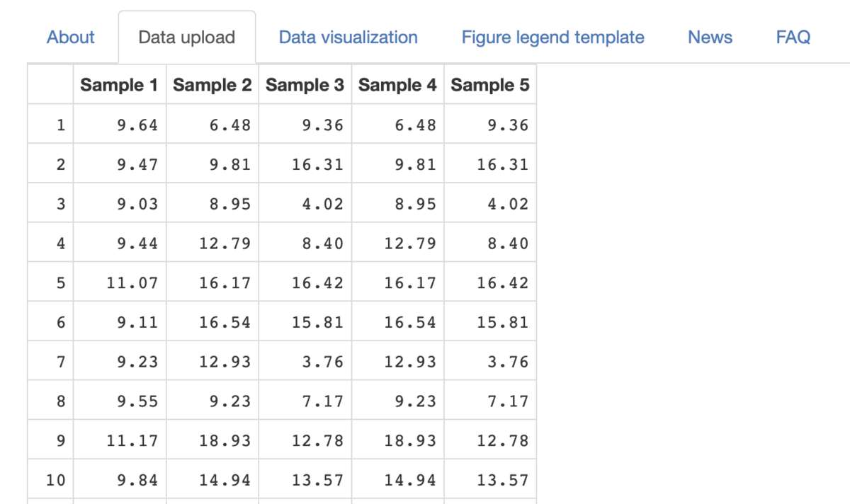Click row 10 header
Viewport: 850px width, 504px height.
pyautogui.click(x=50, y=481)
